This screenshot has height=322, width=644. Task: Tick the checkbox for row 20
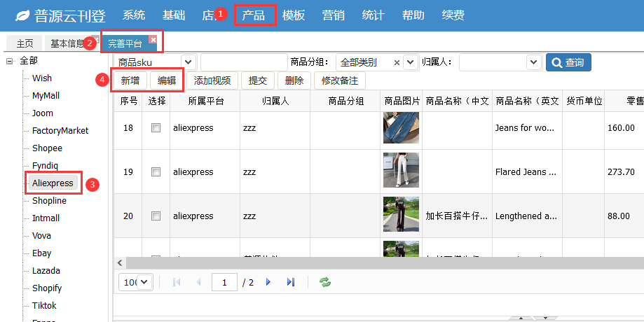156,216
